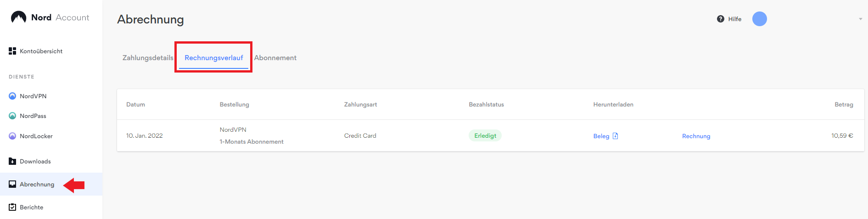Open the Abonnement tab
Screen dimensions: 868x219
[275, 58]
